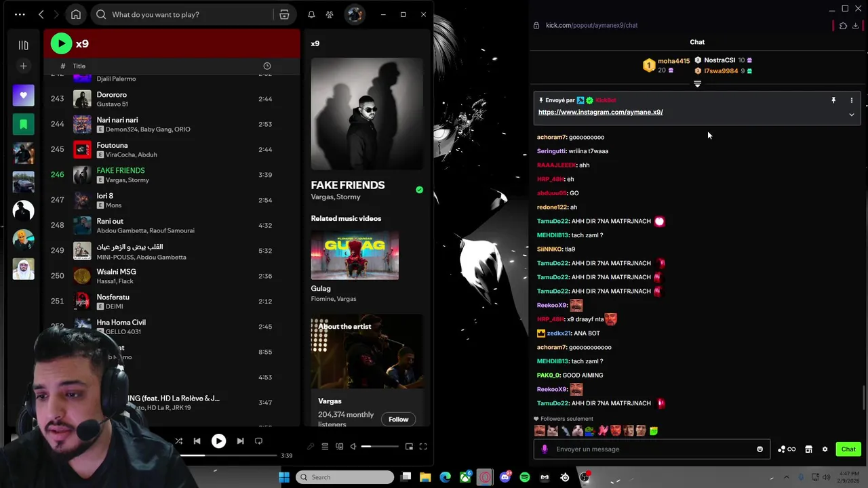
Task: Select track Rani out
Action: [x=172, y=225]
